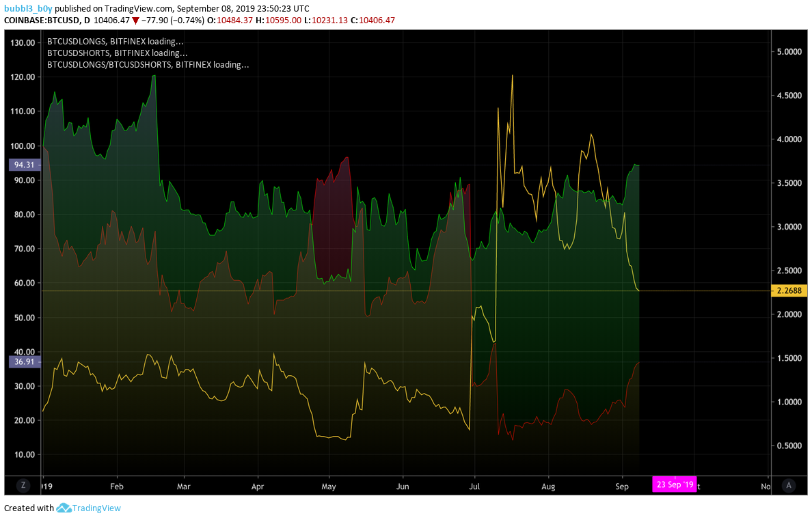The height and width of the screenshot is (520, 812).
Task: Click the 5.0000 right axis value
Action: pos(789,52)
